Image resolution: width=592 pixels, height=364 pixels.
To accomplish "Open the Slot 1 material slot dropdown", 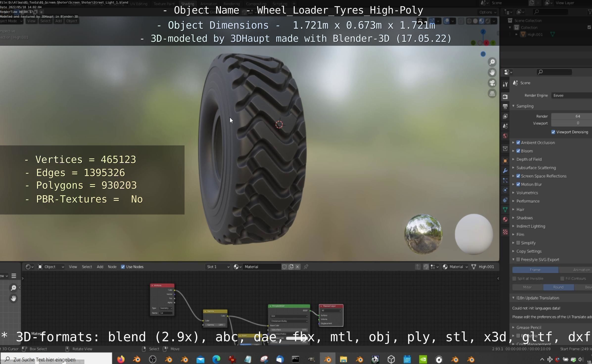I will [218, 267].
